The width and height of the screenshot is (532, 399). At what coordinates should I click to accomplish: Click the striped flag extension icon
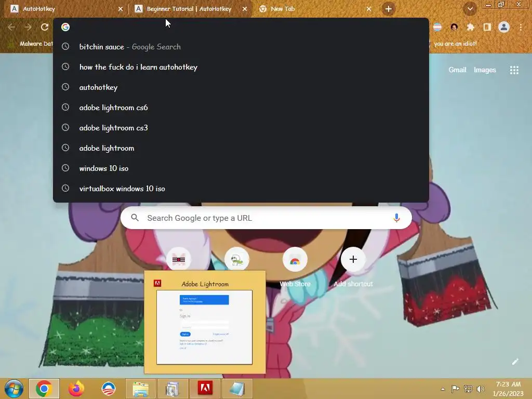pos(437,27)
